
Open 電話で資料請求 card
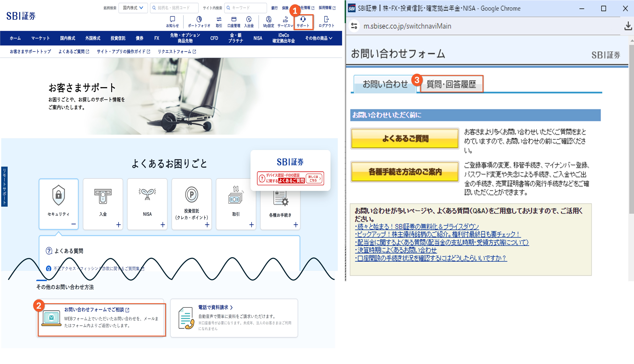tap(234, 318)
